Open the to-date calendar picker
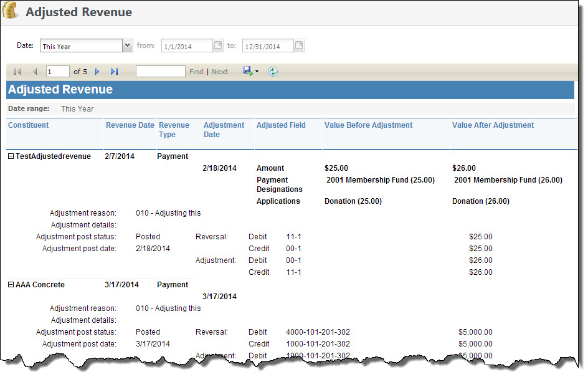The width and height of the screenshot is (588, 382). (299, 45)
